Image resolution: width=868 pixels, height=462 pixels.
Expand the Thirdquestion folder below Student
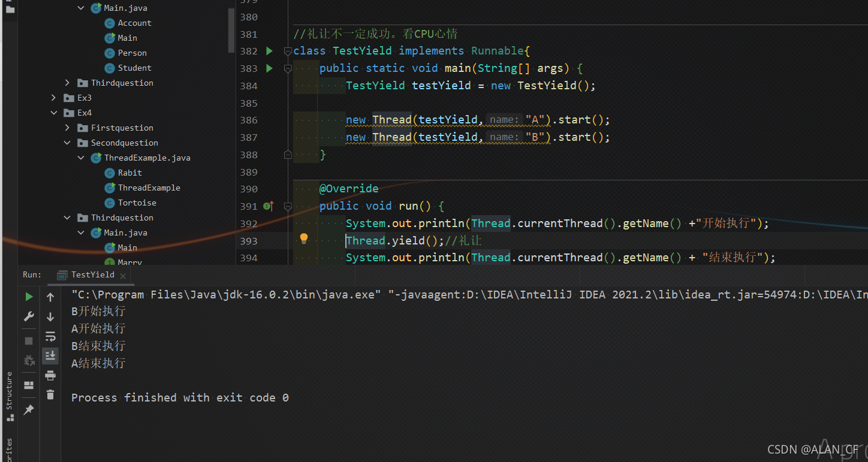(68, 83)
